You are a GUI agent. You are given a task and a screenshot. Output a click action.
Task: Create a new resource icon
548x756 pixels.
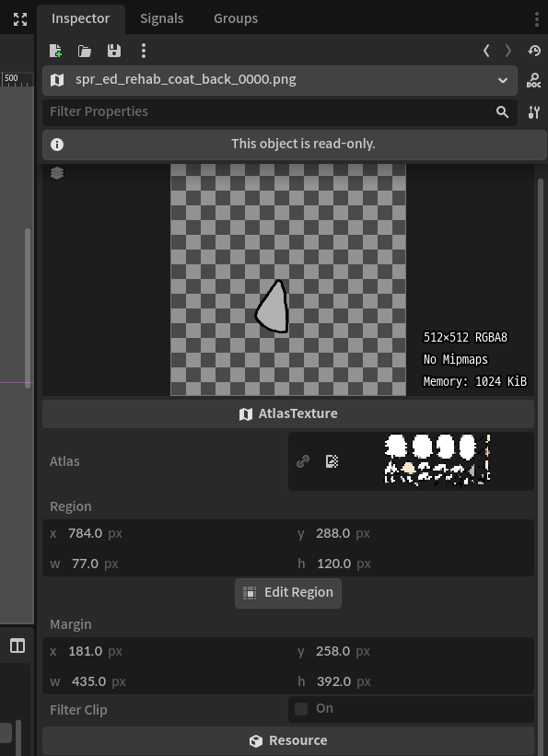(x=55, y=51)
